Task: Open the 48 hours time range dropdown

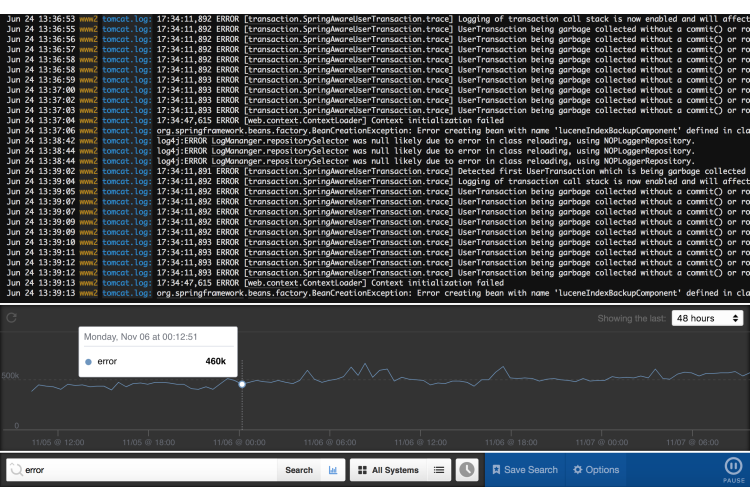Action: [x=707, y=318]
